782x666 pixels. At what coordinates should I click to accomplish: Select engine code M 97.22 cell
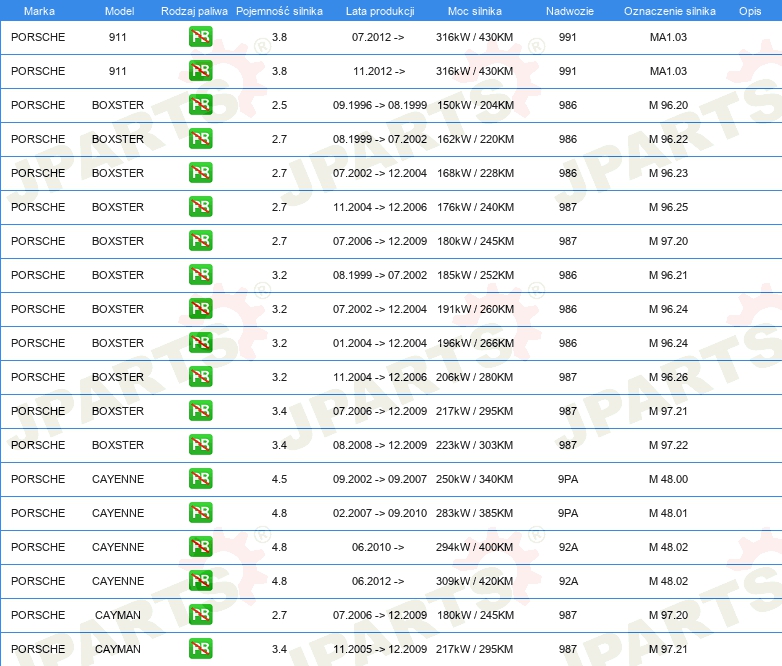[x=668, y=445]
